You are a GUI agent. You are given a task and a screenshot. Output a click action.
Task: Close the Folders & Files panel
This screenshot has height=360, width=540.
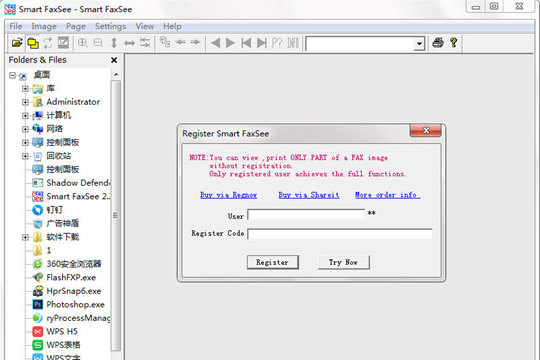pos(114,60)
